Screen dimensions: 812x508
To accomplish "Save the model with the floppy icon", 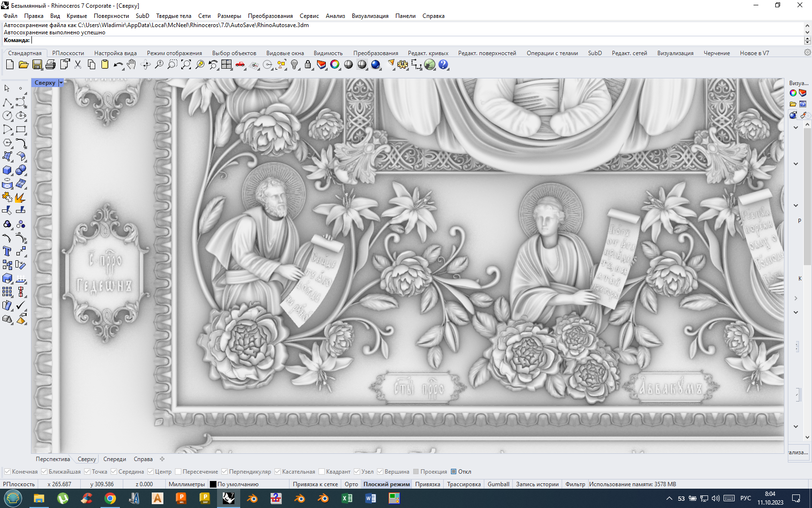I will pos(37,64).
